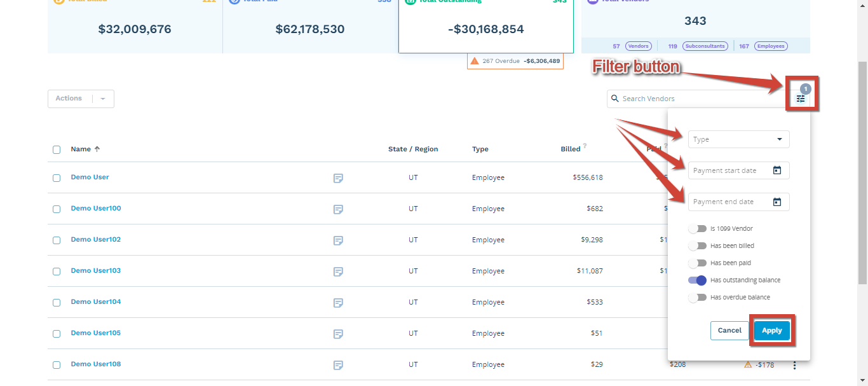The width and height of the screenshot is (868, 386).
Task: Apply the selected filters
Action: [772, 331]
